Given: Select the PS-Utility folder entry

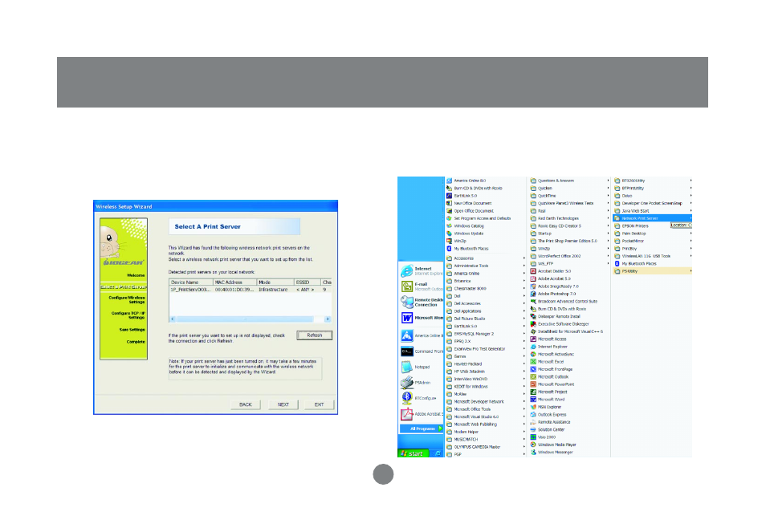Looking at the screenshot, I should click(x=652, y=271).
